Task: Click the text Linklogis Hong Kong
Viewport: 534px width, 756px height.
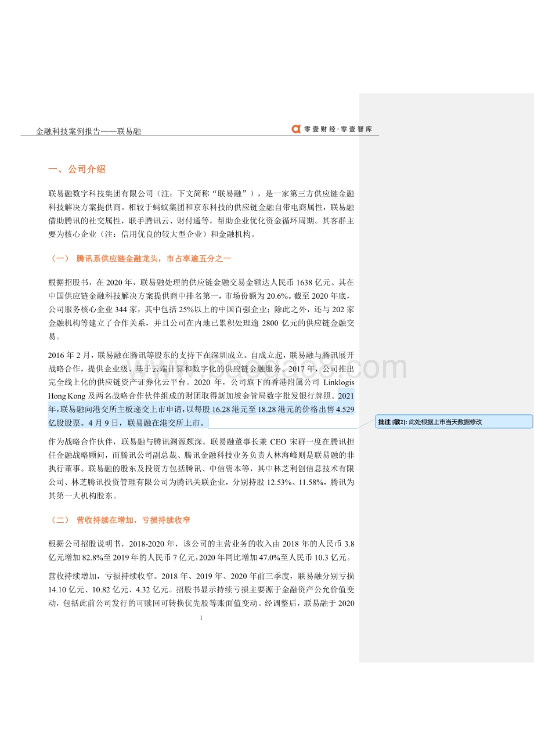Action: [201, 389]
